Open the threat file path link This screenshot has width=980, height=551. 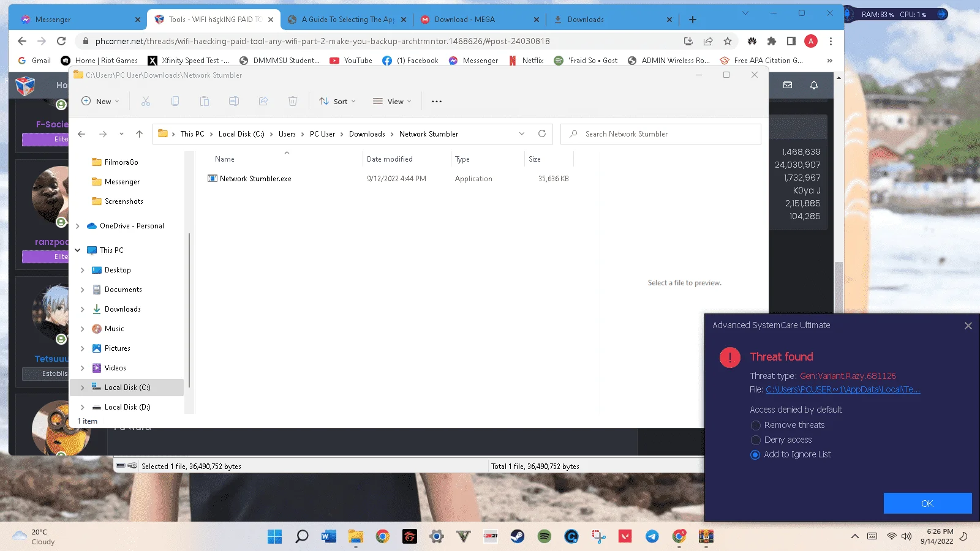coord(843,389)
